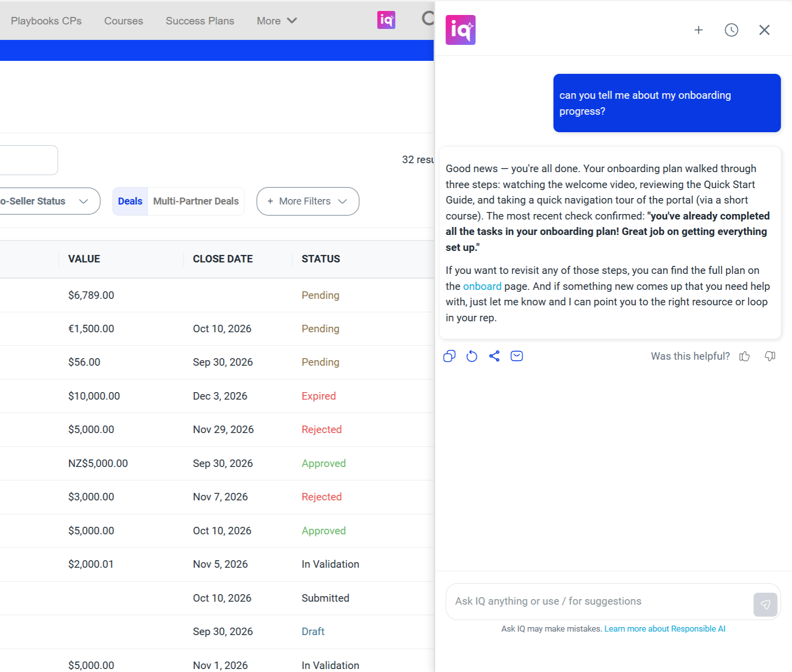Sort by the STATUS column header
The width and height of the screenshot is (792, 672).
point(321,259)
